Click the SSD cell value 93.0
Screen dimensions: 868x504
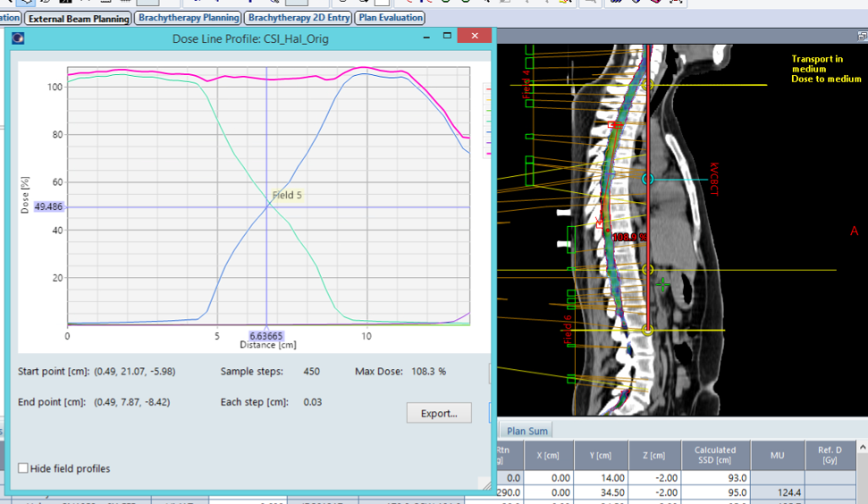tap(737, 478)
